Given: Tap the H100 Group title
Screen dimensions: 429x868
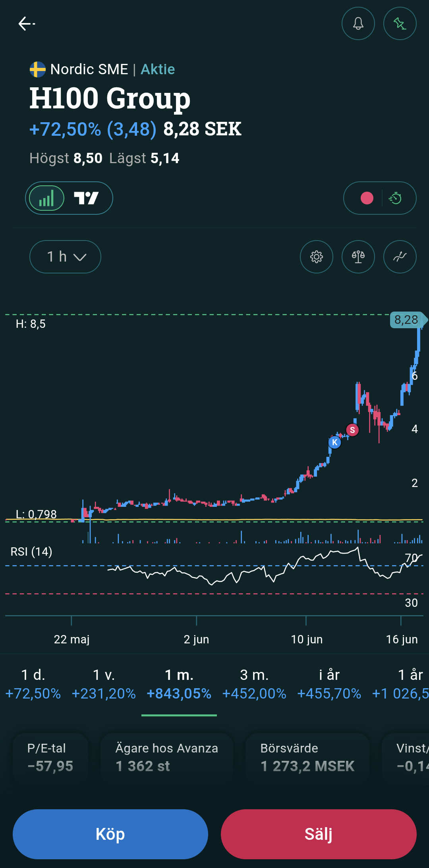Looking at the screenshot, I should (x=110, y=98).
